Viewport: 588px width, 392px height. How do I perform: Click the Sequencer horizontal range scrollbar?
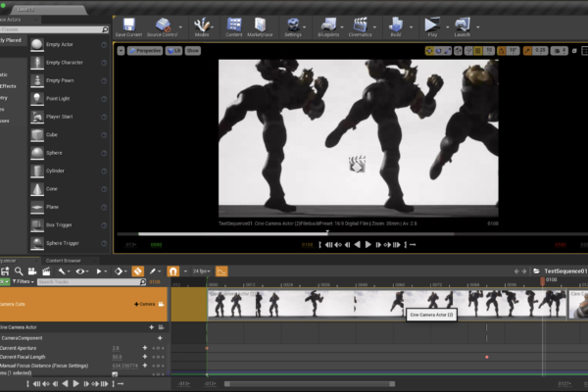tap(310, 384)
